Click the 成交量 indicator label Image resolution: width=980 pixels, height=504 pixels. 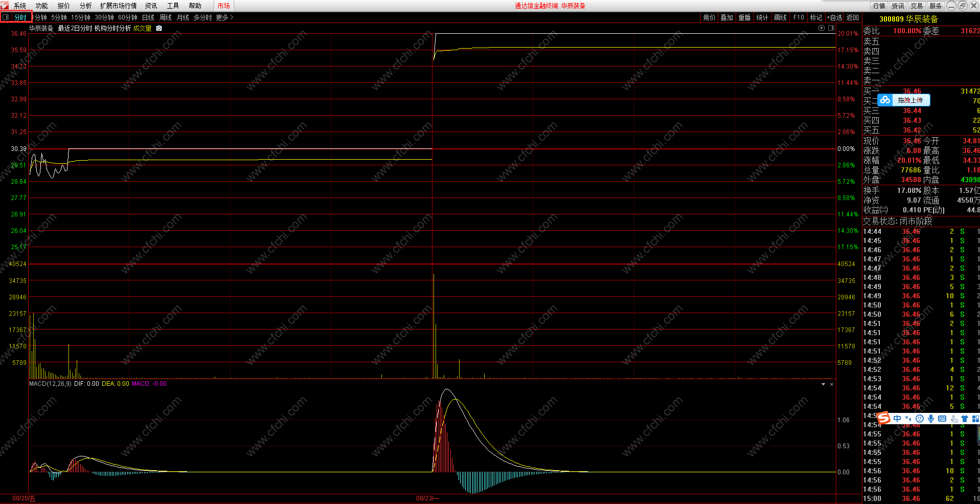143,29
